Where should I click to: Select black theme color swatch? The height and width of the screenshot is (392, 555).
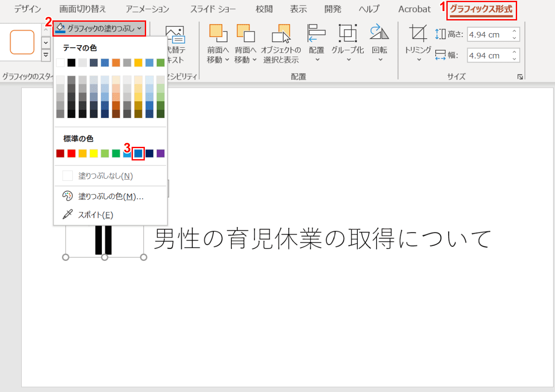point(72,63)
